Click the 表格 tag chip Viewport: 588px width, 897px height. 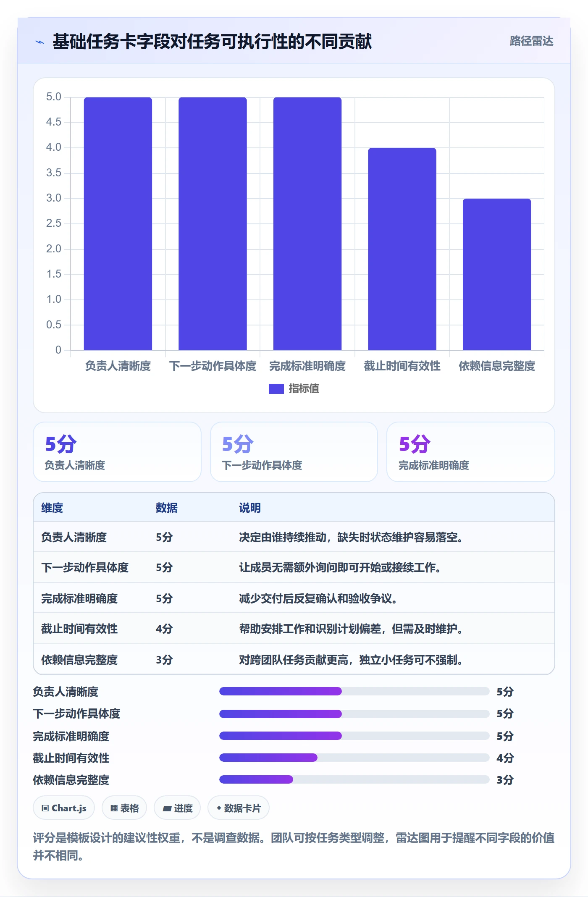click(124, 808)
